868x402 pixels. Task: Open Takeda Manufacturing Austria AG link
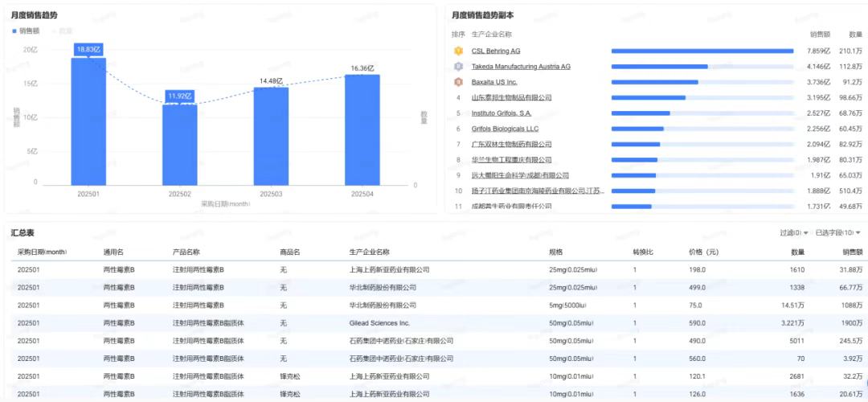click(x=520, y=66)
